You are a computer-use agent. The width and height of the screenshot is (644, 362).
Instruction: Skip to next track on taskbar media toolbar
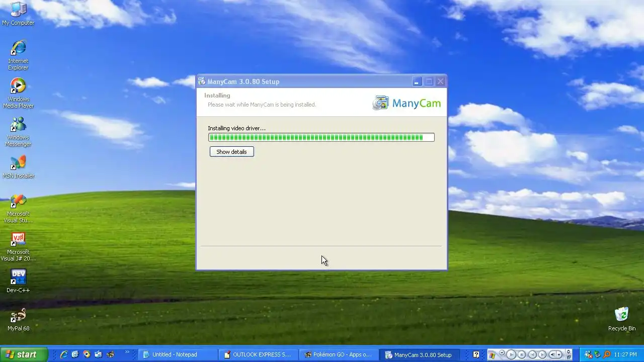pyautogui.click(x=542, y=354)
